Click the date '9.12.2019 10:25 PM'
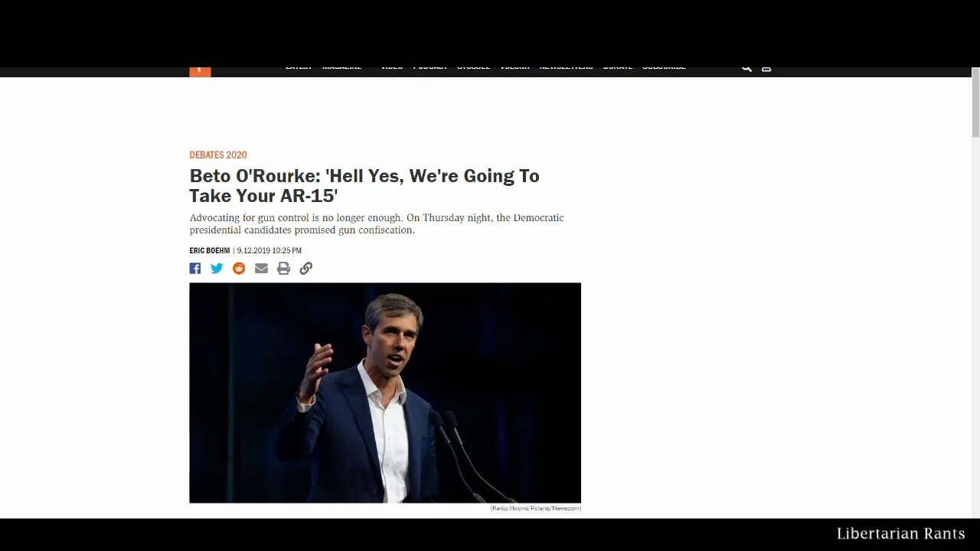Viewport: 980px width, 551px height. click(269, 251)
